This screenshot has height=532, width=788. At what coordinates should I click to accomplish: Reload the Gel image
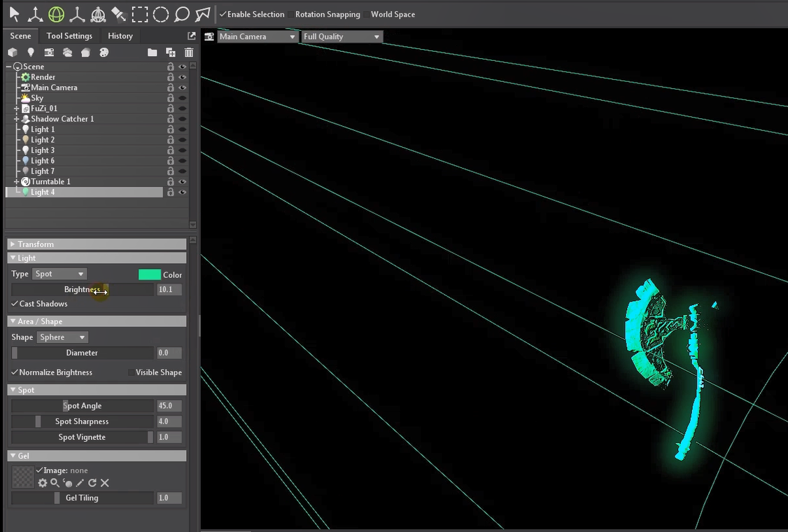[92, 483]
